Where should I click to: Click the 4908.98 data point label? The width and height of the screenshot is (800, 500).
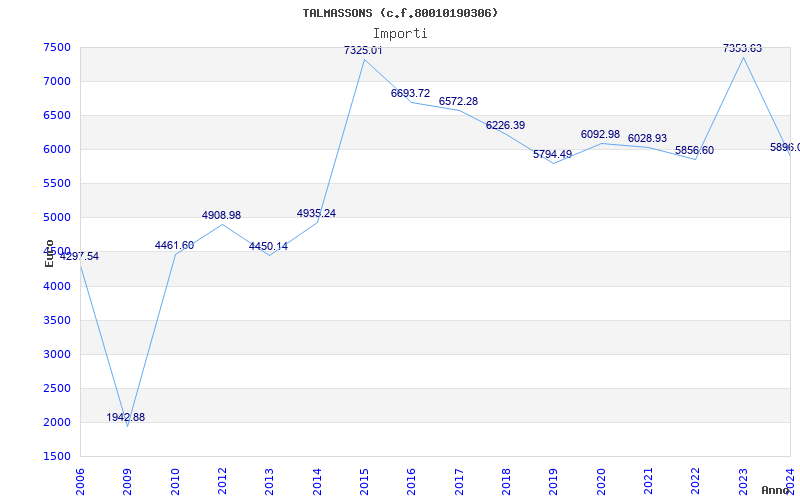click(x=221, y=215)
